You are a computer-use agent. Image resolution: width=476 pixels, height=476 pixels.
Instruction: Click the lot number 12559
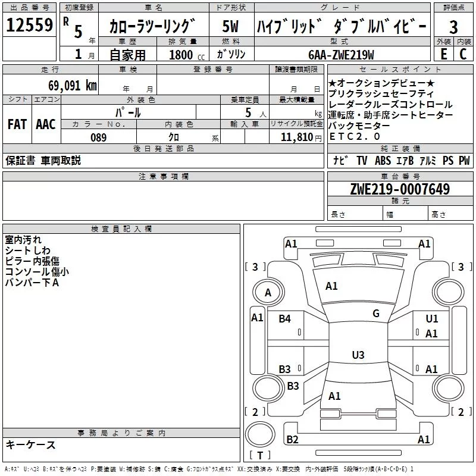point(29,25)
